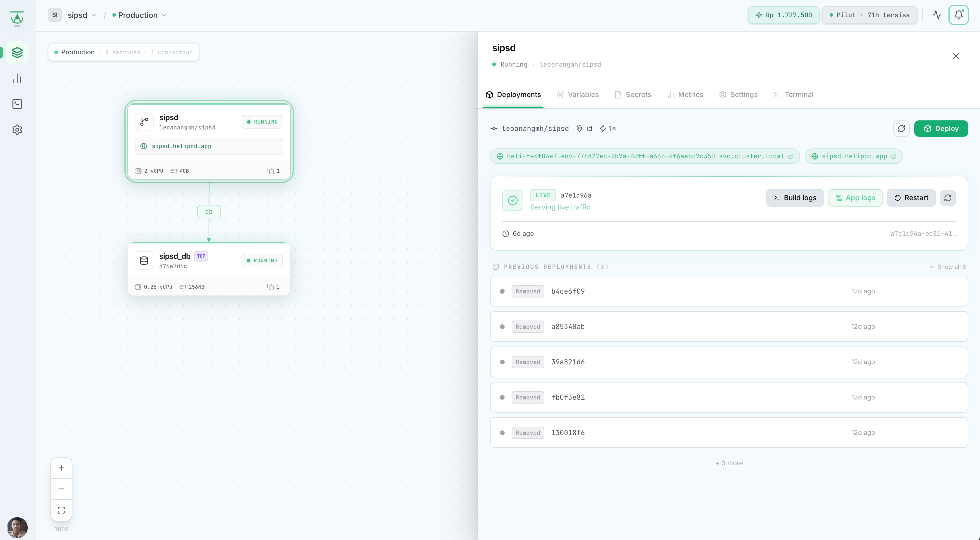This screenshot has width=980, height=540.
Task: Open the sipsd.helipod.app link in panel
Action: (x=854, y=157)
